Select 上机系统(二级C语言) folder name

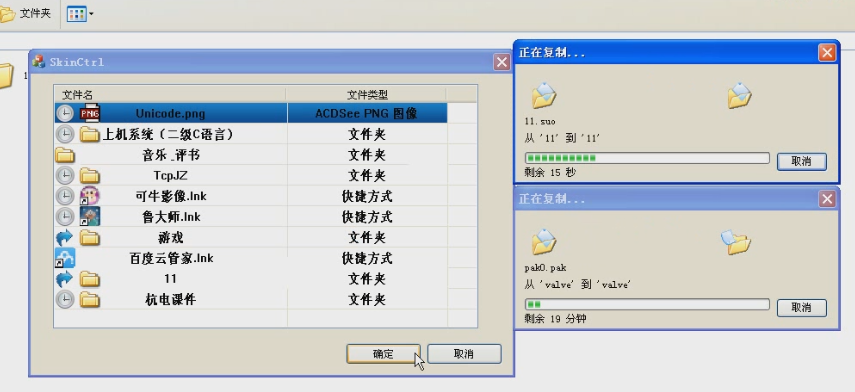(x=168, y=134)
